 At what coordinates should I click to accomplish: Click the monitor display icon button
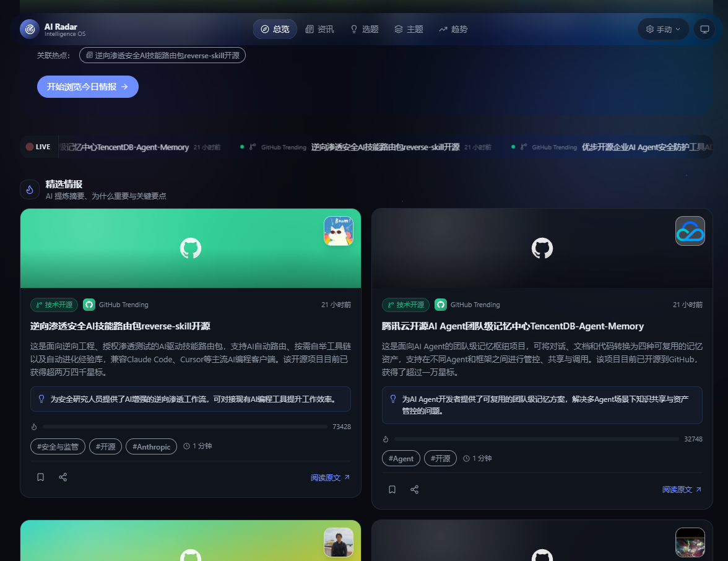tap(704, 29)
